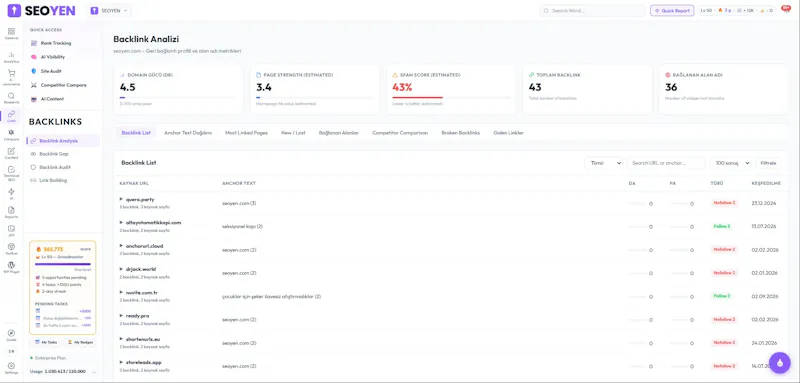Expand the altayotomatikkapi.com row
Screen dimensions: 800x383
click(121, 223)
